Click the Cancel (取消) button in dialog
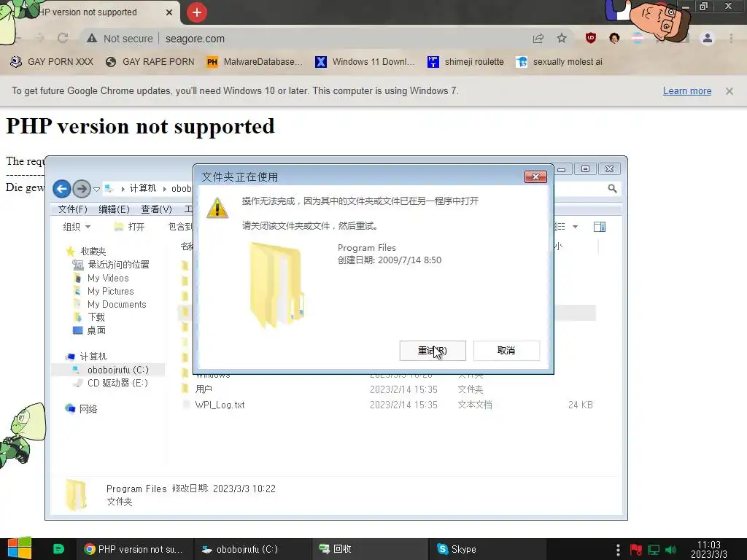Screen dimensions: 747x560 (x=506, y=351)
